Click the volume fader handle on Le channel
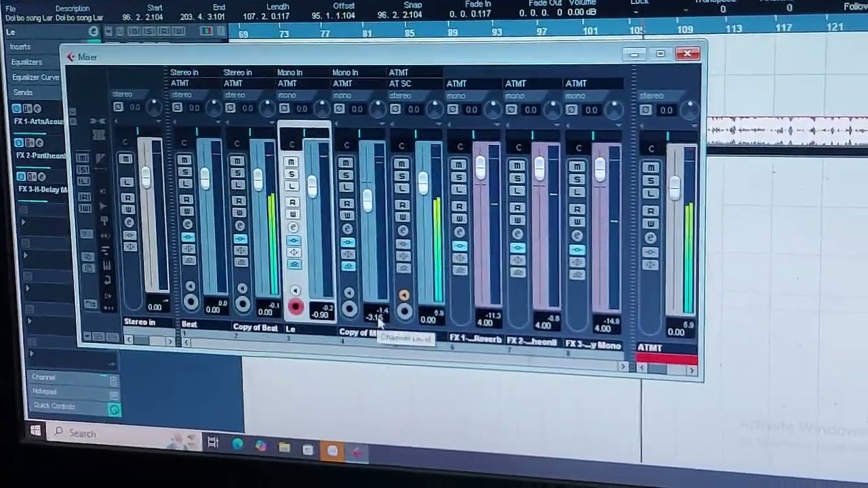The image size is (868, 488). (312, 186)
